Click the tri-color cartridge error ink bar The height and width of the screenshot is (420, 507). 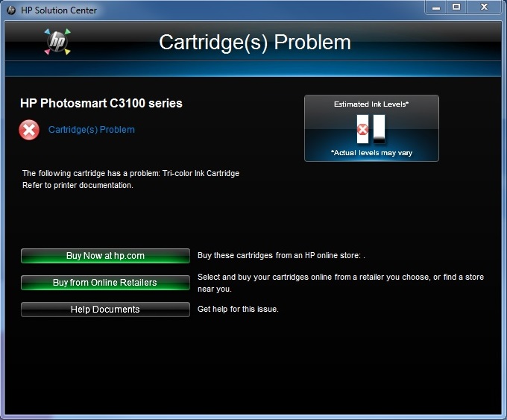click(362, 129)
